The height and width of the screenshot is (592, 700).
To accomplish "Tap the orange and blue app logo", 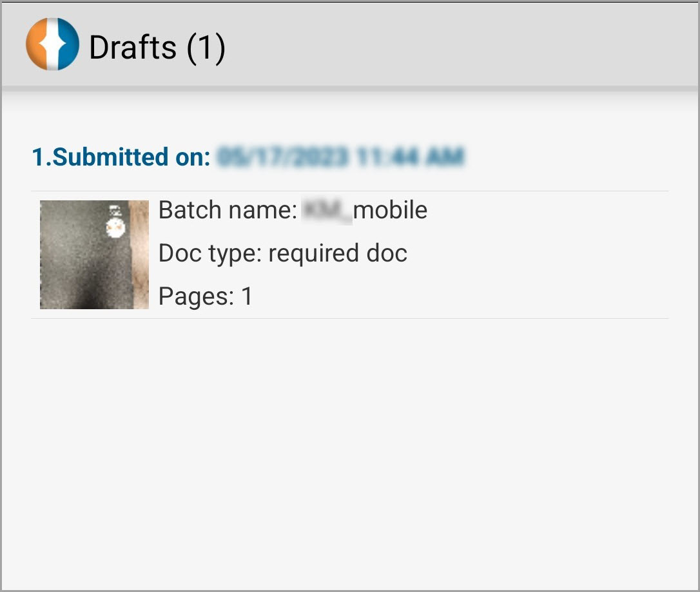I will (53, 44).
